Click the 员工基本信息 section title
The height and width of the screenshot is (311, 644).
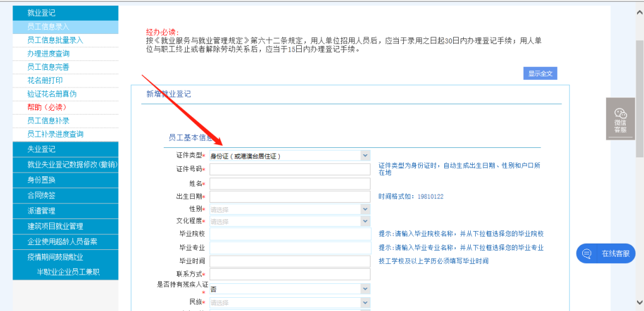tap(190, 138)
